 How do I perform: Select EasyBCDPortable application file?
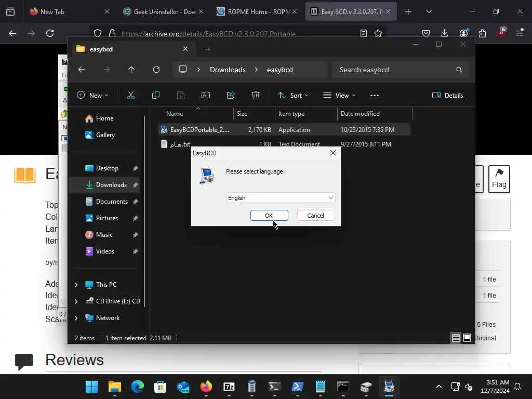(x=284, y=129)
